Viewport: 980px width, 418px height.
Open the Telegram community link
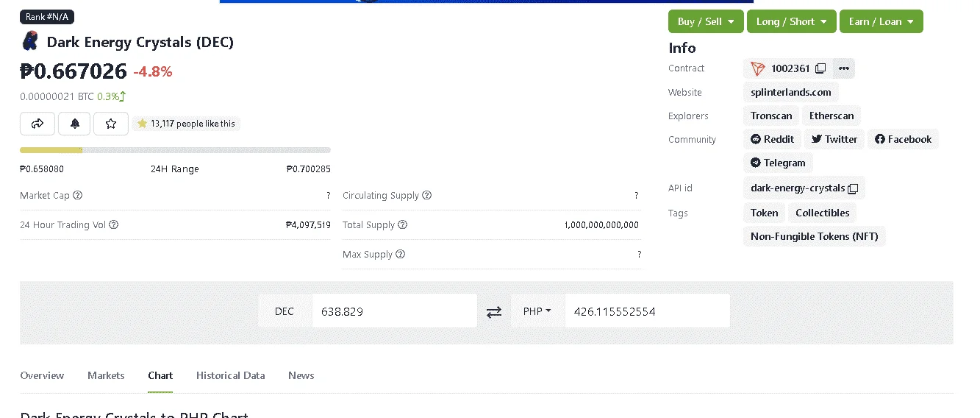(778, 163)
